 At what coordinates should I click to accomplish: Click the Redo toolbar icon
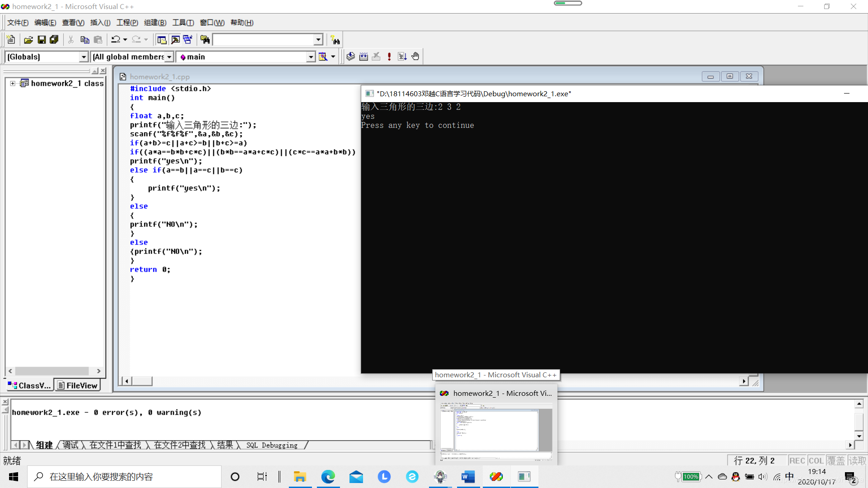click(136, 40)
